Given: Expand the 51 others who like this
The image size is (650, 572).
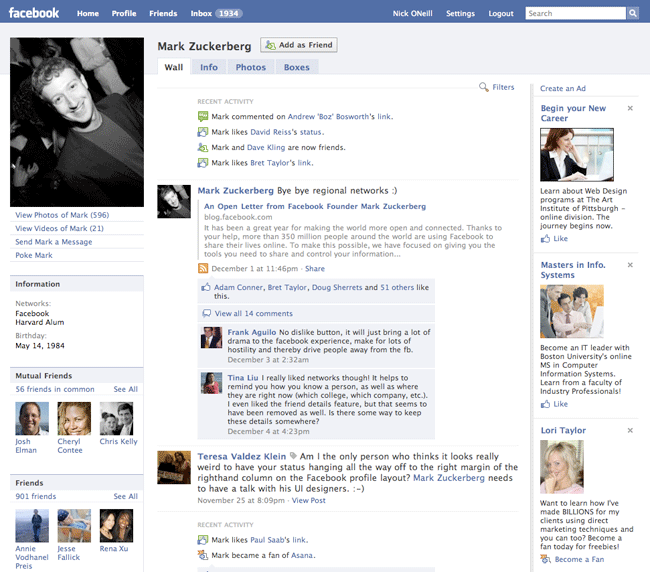Looking at the screenshot, I should click(x=397, y=288).
